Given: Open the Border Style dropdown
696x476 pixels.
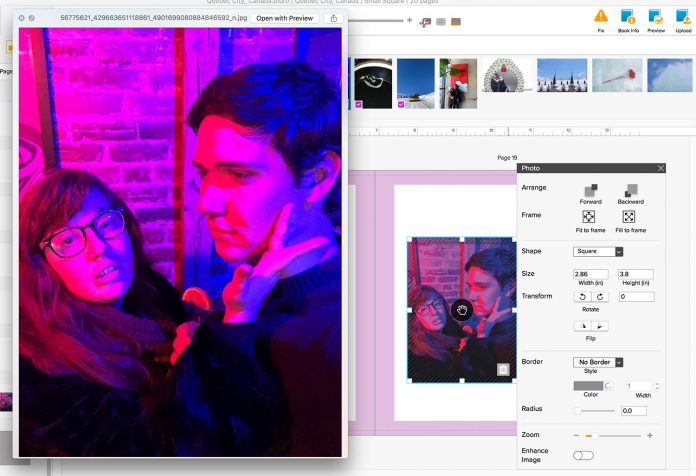Looking at the screenshot, I should click(598, 362).
